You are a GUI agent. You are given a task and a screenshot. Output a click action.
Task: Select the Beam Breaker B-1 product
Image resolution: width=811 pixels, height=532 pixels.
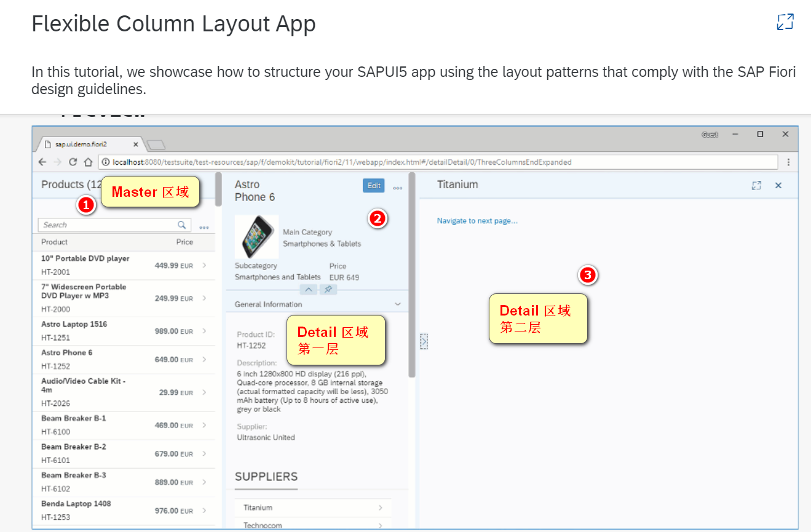(x=123, y=425)
